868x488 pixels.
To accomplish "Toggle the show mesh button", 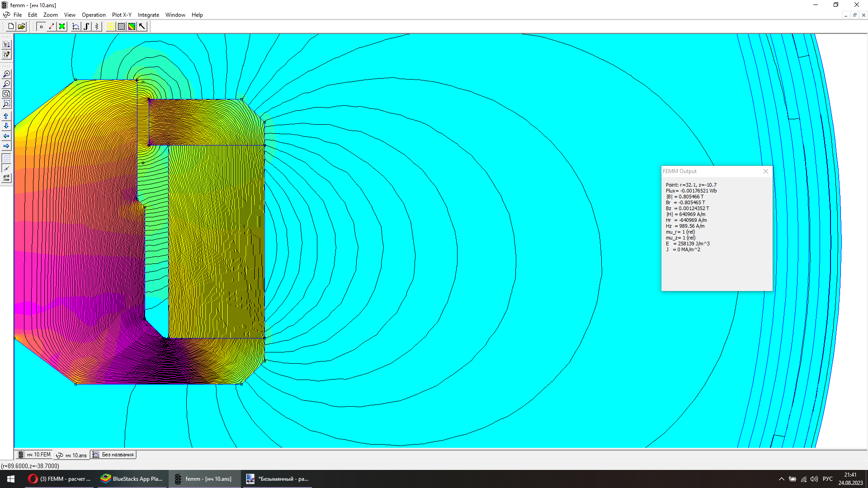I will coord(111,27).
